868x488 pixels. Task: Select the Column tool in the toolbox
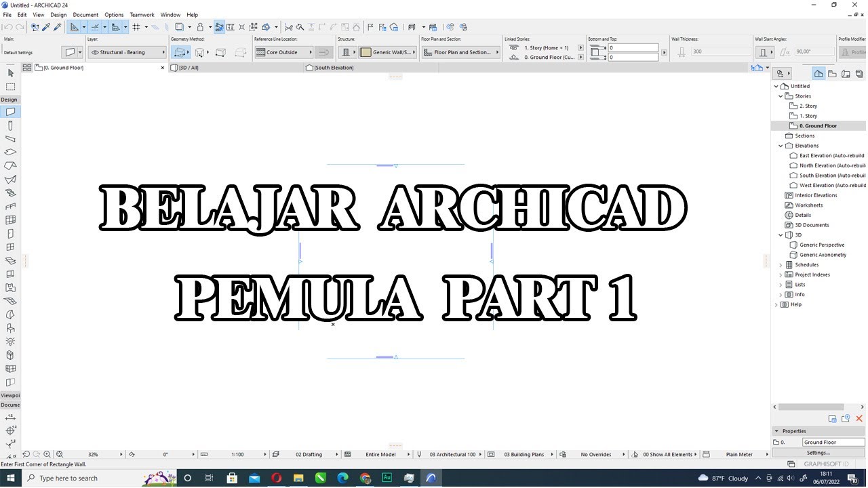10,125
